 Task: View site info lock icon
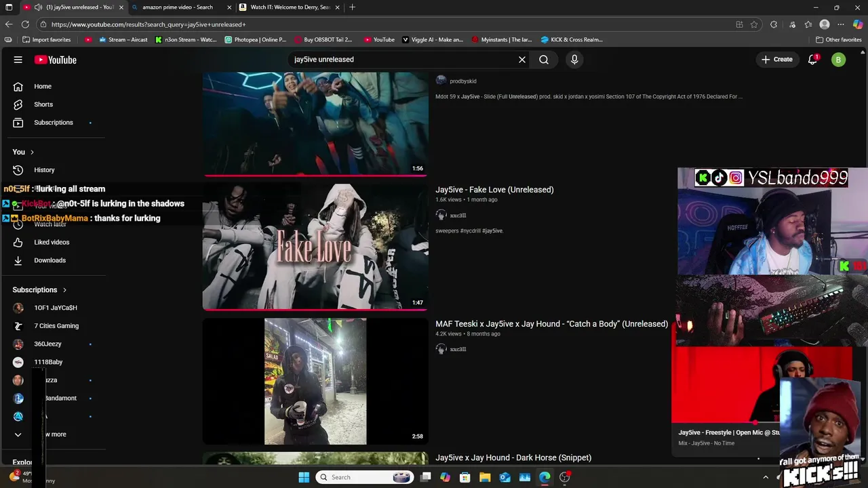click(x=43, y=24)
